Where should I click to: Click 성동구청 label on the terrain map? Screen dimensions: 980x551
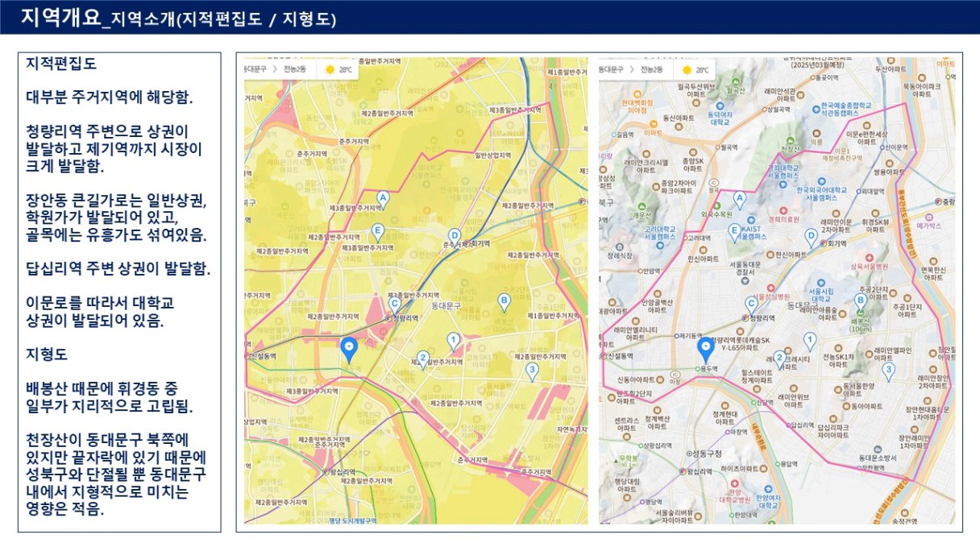(x=703, y=454)
